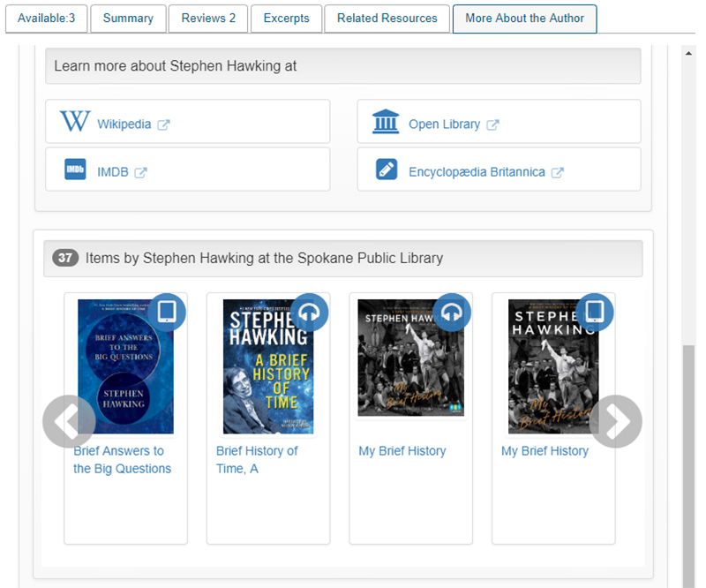Click the Encyclopædia Britannica pencil icon

click(x=386, y=170)
